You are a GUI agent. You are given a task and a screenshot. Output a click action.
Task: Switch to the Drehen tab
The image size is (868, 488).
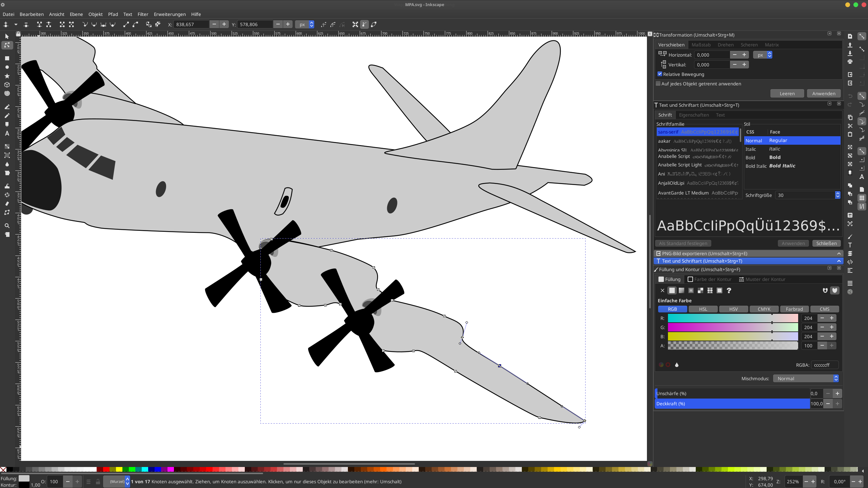(725, 45)
